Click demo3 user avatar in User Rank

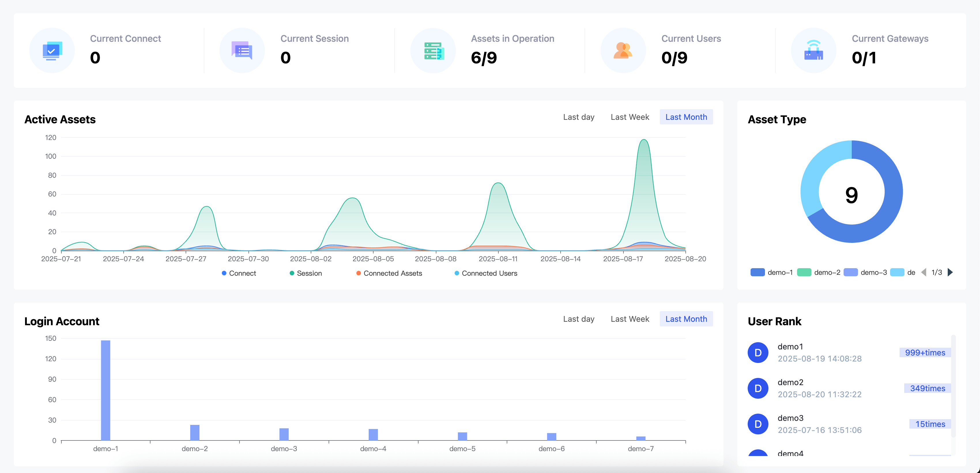click(x=758, y=424)
